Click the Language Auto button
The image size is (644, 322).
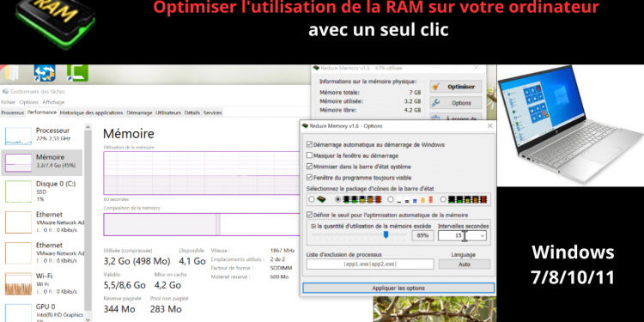[x=464, y=264]
